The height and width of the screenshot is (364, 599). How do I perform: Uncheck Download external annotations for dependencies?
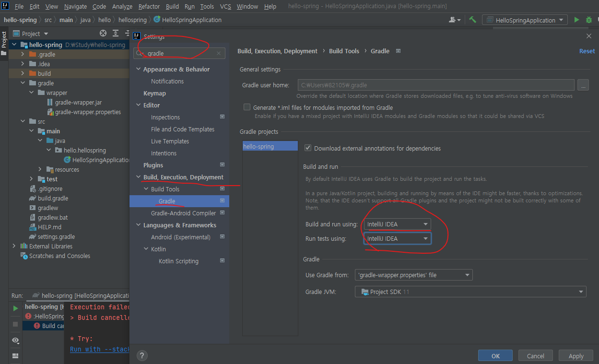click(x=308, y=148)
